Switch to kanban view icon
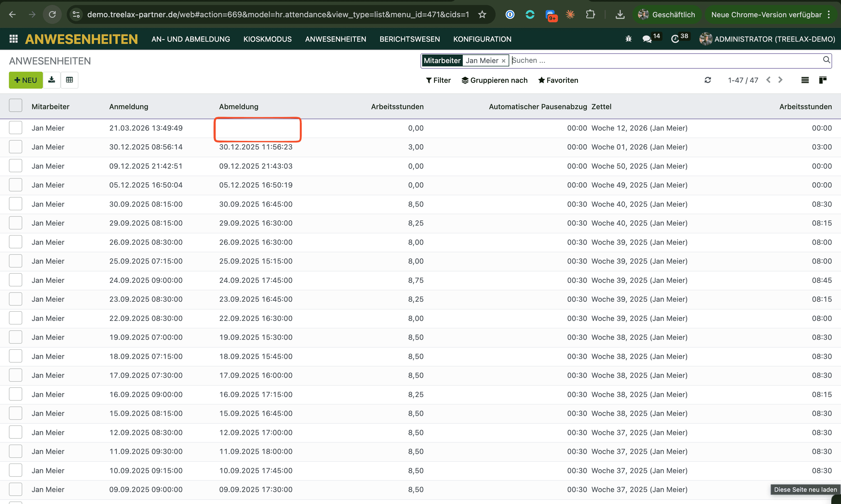841x504 pixels. point(823,80)
